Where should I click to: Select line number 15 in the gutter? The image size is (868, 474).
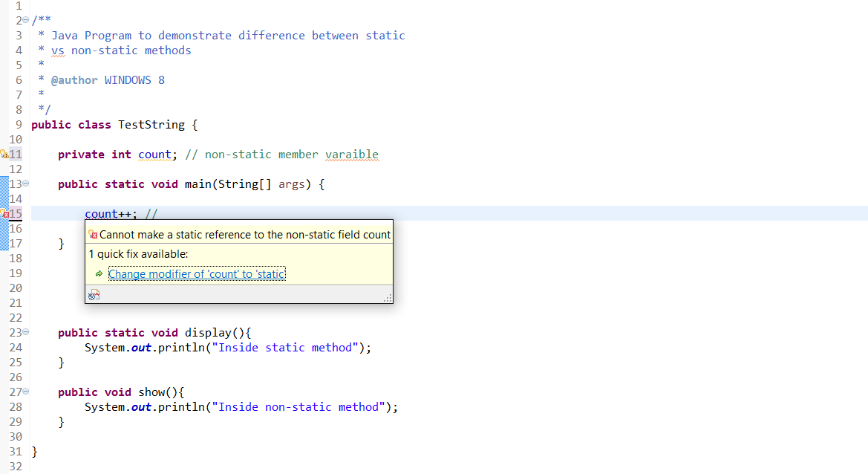(x=16, y=214)
